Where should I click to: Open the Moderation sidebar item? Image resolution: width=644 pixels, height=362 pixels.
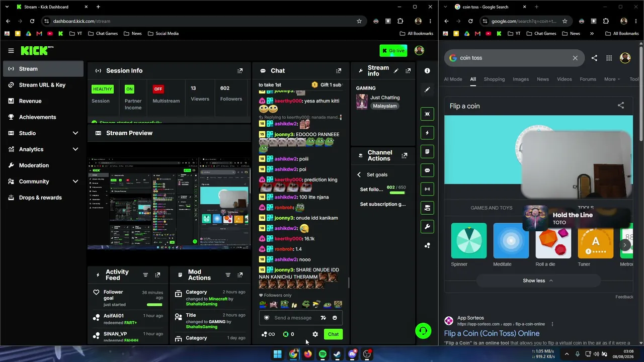43,165
